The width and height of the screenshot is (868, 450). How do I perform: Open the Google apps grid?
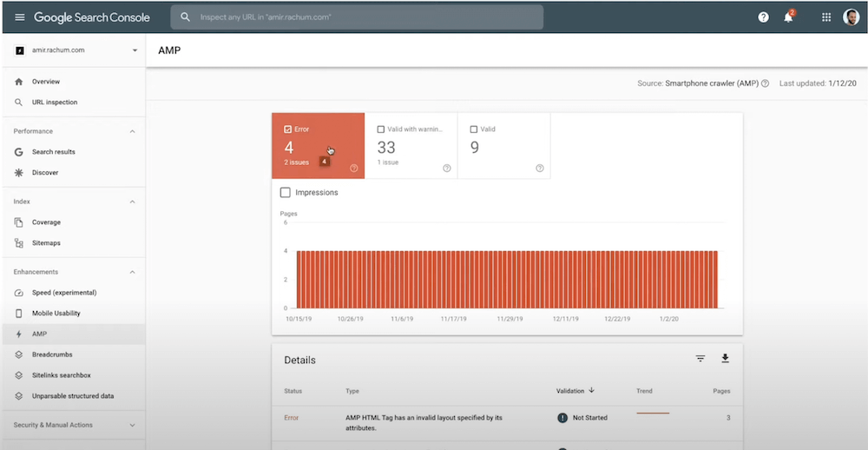pos(826,17)
